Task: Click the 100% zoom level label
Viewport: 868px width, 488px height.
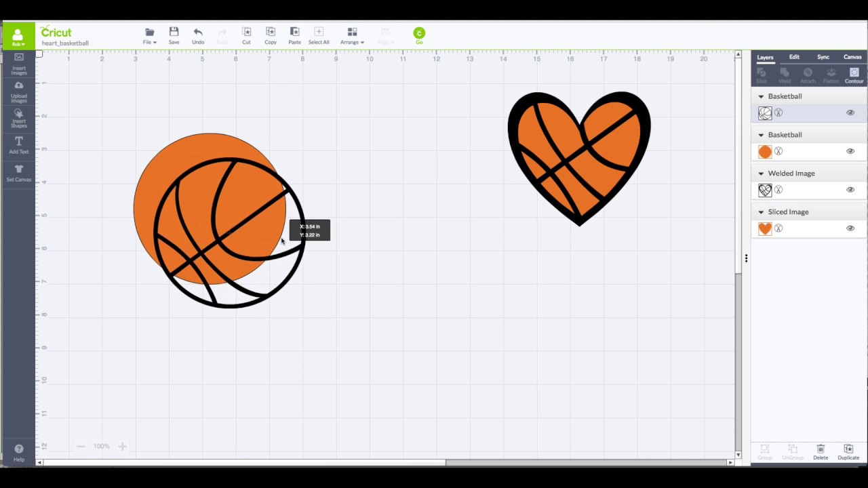Action: click(x=102, y=446)
